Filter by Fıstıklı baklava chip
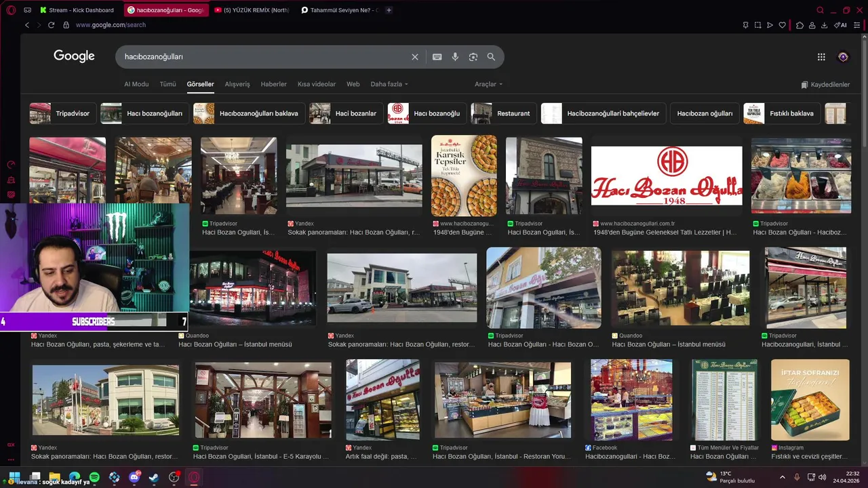This screenshot has width=868, height=488. pos(782,113)
